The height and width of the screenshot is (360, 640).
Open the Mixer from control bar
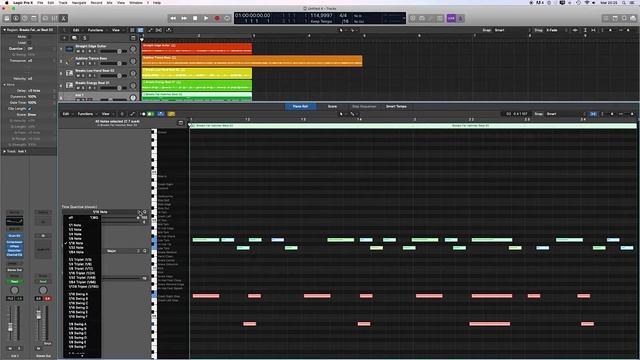click(54, 18)
